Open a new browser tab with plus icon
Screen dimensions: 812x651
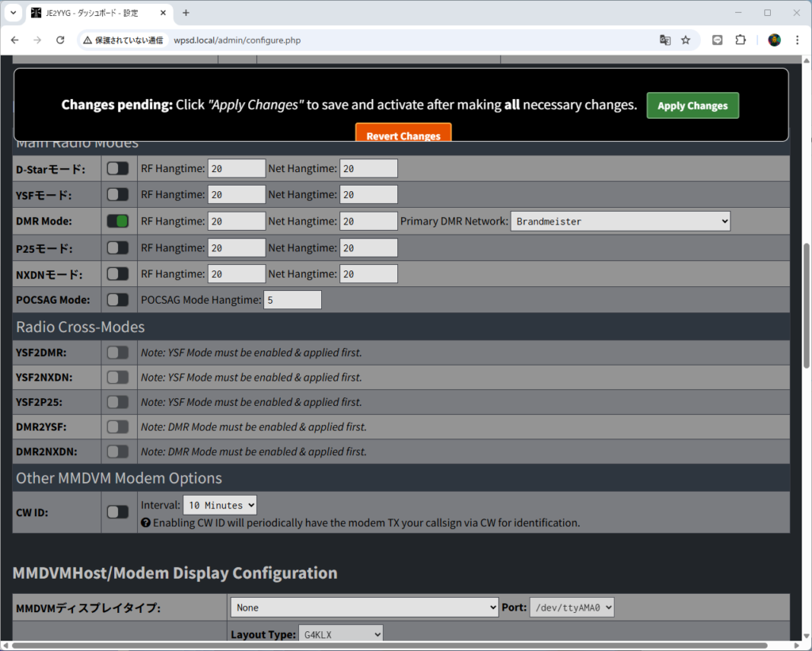(186, 13)
